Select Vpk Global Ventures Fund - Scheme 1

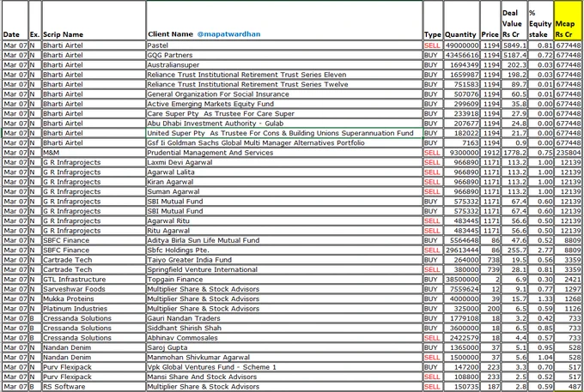pyautogui.click(x=284, y=367)
